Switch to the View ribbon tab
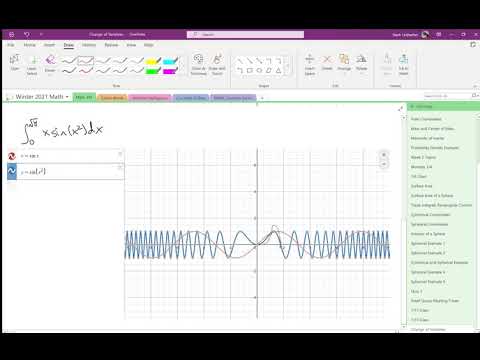 131,45
